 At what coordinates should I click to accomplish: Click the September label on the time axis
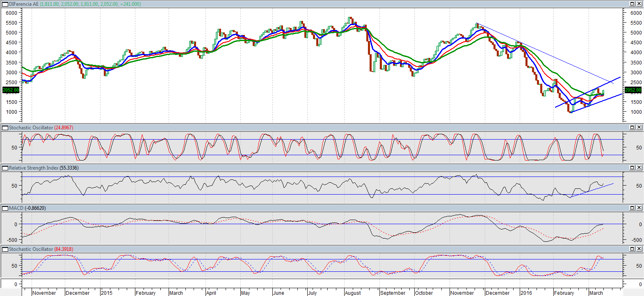click(x=393, y=293)
